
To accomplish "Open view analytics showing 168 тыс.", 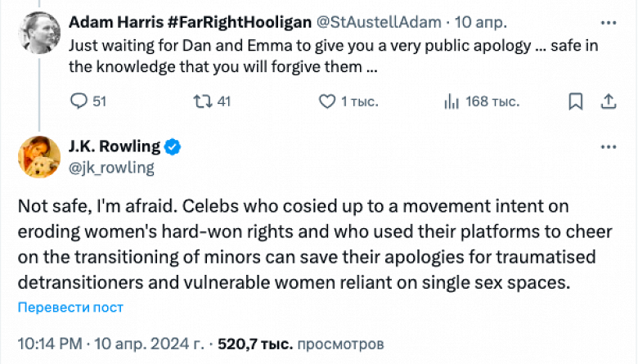I will click(451, 101).
